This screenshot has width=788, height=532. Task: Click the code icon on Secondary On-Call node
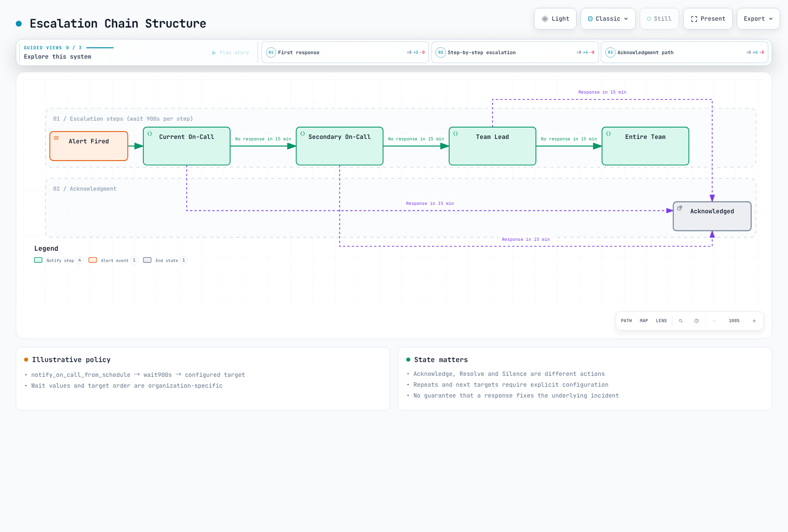(x=302, y=133)
